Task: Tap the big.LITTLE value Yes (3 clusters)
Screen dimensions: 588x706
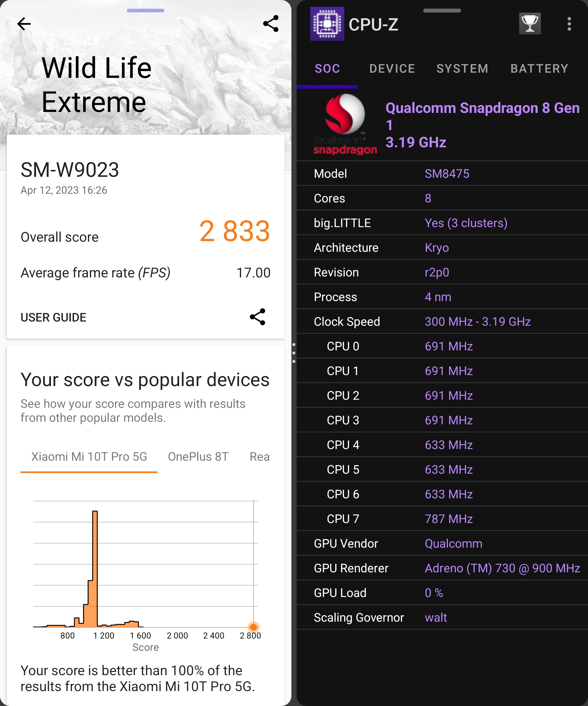Action: pos(466,223)
